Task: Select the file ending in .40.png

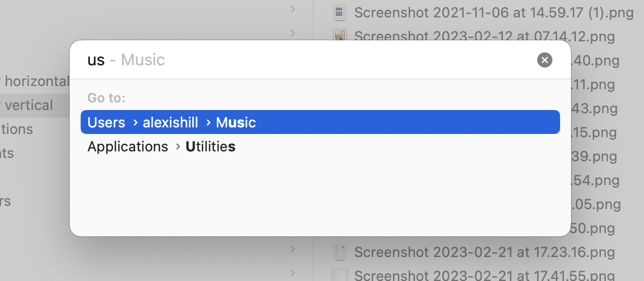Action: pyautogui.click(x=594, y=60)
